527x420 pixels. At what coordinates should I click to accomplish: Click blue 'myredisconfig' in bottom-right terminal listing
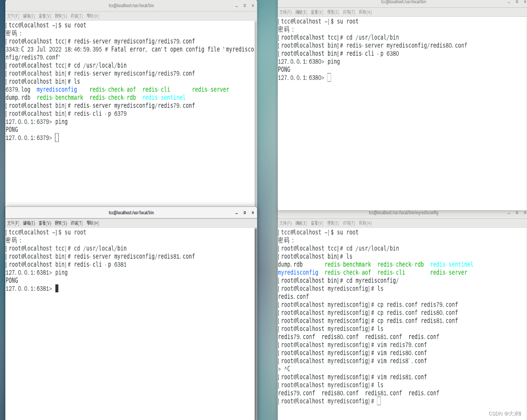(x=298, y=273)
